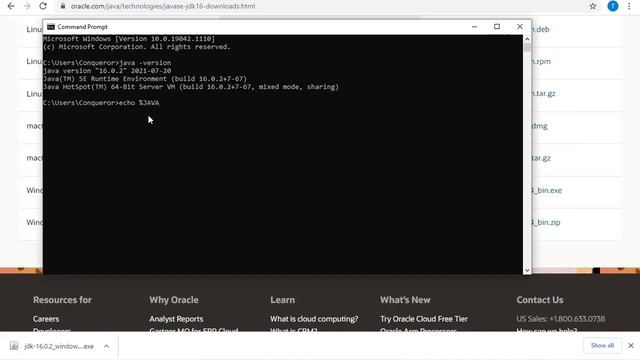This screenshot has width=640, height=360.
Task: Bookmark this page with the star icon
Action: click(x=593, y=6)
